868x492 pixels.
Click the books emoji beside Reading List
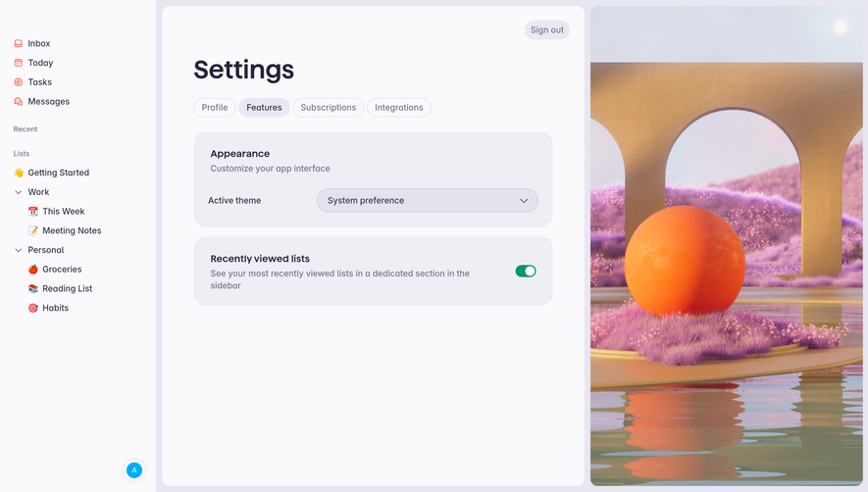click(x=33, y=289)
